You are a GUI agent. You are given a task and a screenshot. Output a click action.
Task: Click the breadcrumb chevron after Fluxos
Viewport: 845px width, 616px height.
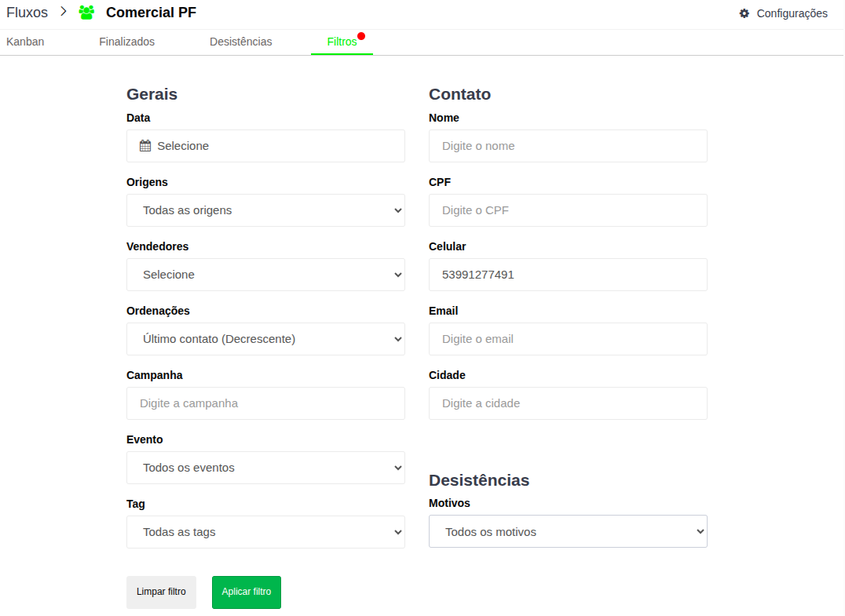tap(64, 12)
